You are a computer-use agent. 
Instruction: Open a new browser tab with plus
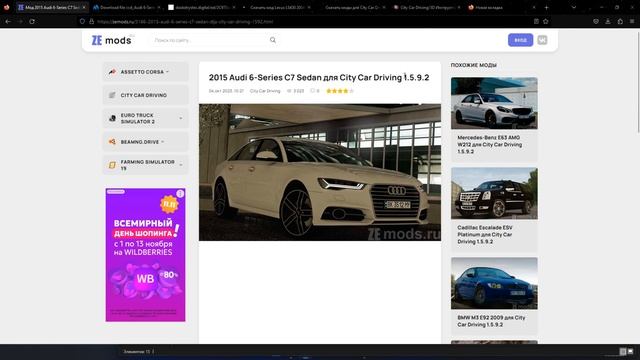coord(546,7)
